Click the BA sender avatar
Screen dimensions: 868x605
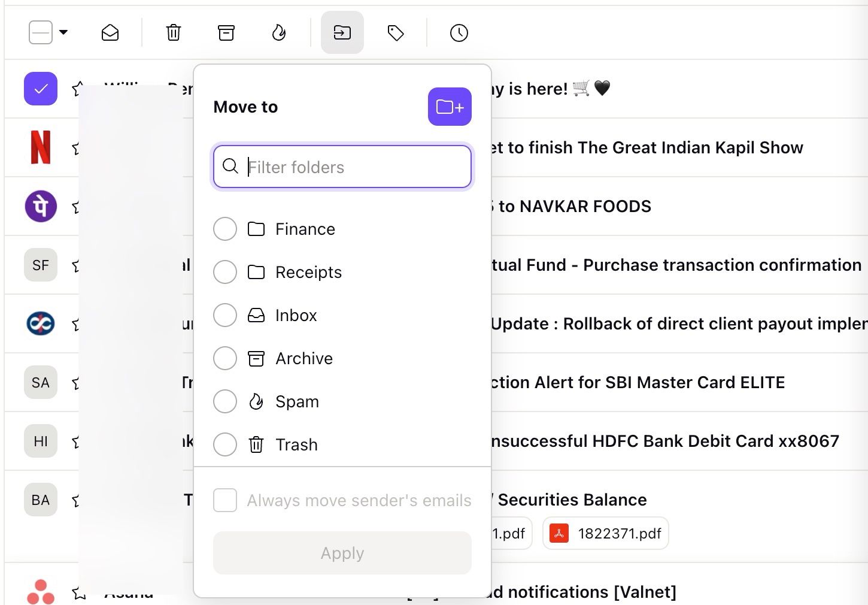pyautogui.click(x=41, y=500)
